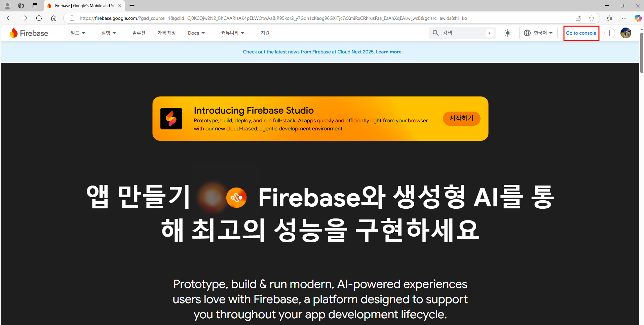Screen dimensions: 644x325
Task: Click the orange Genkit icon in headline
Action: point(236,198)
